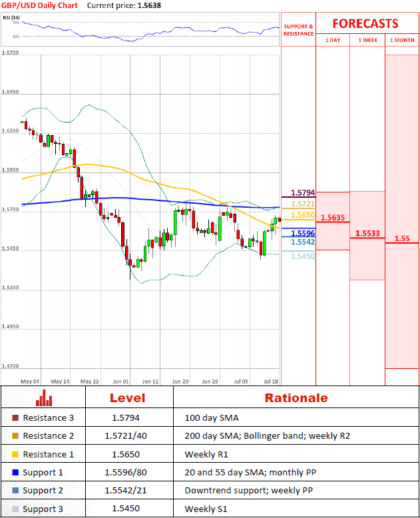Click the 'SUPPORT & RESISTANCE' column header
Image resolution: width=420 pixels, height=518 pixels.
(x=298, y=30)
